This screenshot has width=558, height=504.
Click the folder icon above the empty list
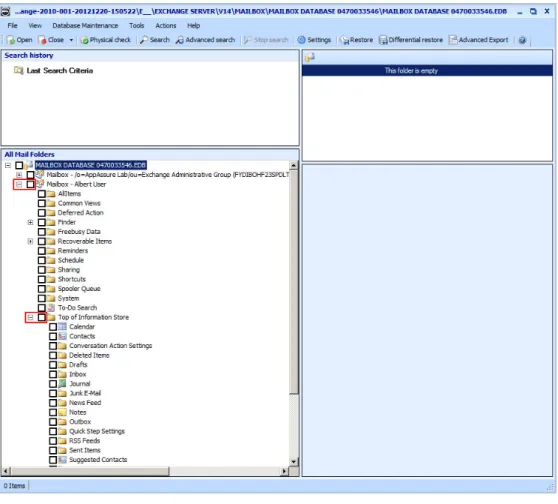(x=310, y=57)
